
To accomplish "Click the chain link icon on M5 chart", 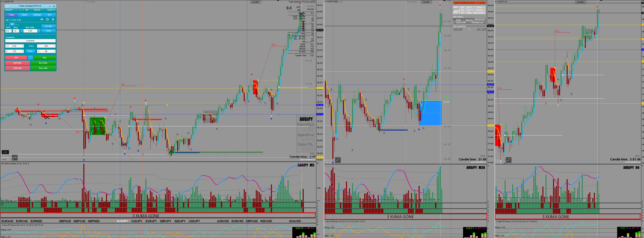I will pyautogui.click(x=15, y=158).
